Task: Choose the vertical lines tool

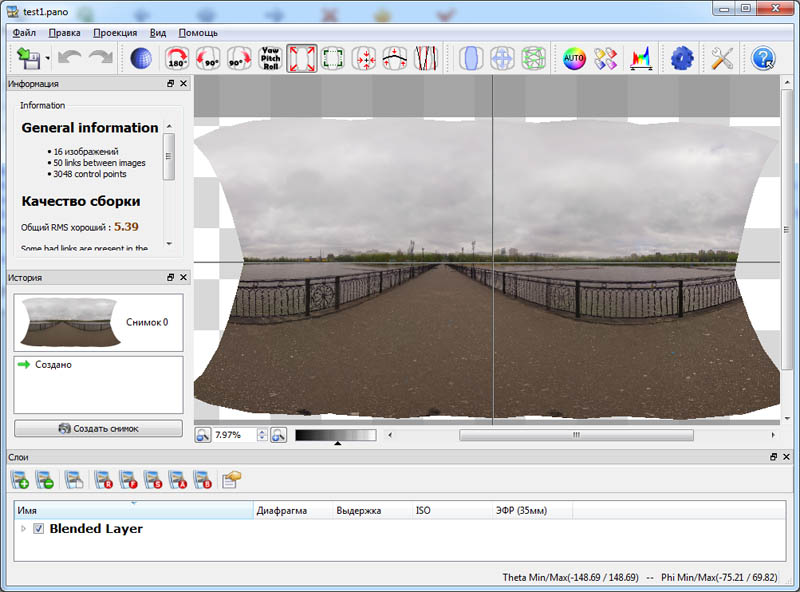Action: (427, 58)
